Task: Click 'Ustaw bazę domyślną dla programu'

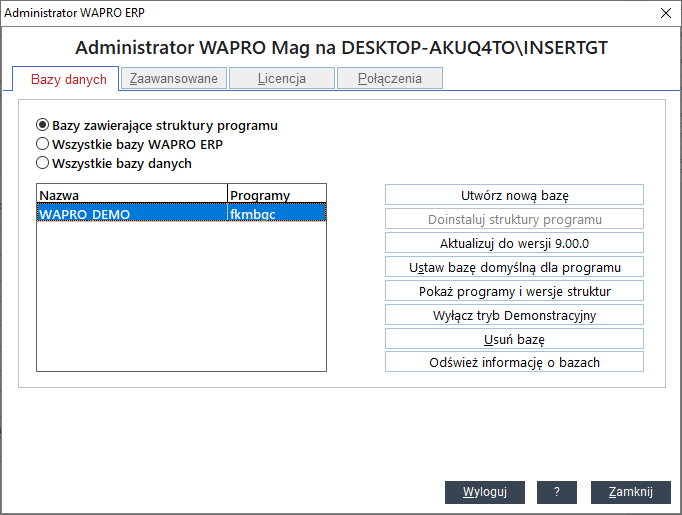Action: [x=514, y=267]
